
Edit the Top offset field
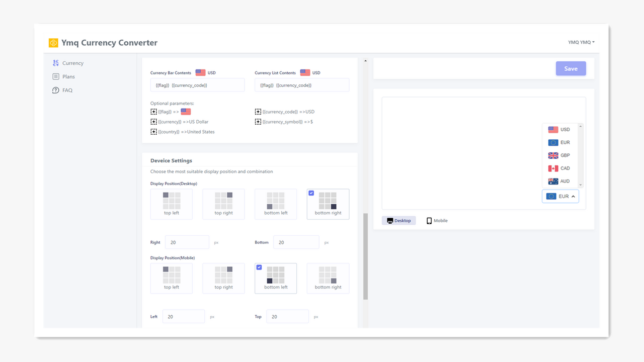click(288, 317)
